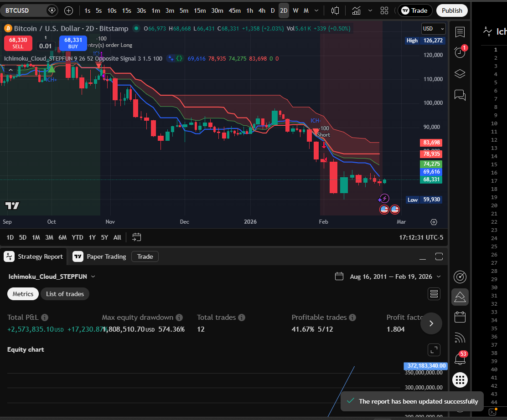507x420 pixels.
Task: Open the go-to-date calendar icon
Action: click(136, 237)
